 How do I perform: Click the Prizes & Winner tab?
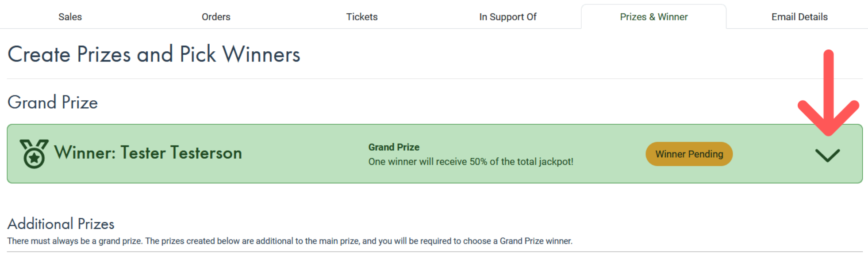(654, 17)
